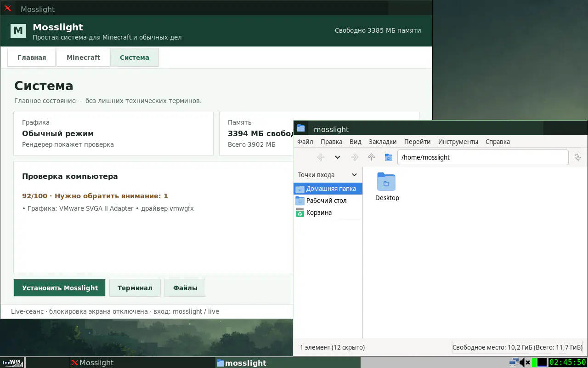Select the Система tab
Viewport: 588px width, 368px height.
(135, 57)
